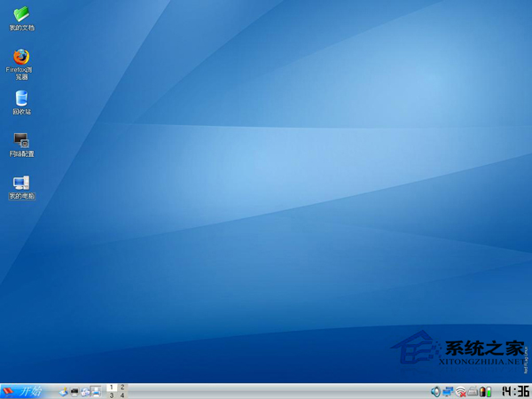Switch to virtual desktop 3 in pager

(111, 395)
